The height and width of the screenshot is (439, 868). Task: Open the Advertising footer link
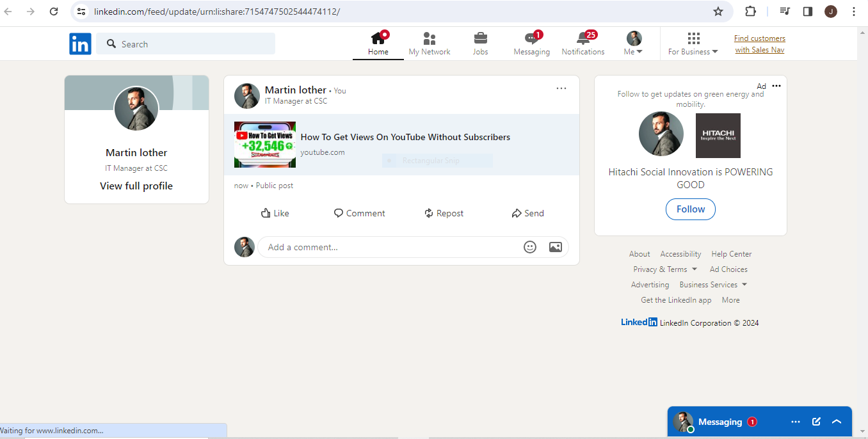(650, 285)
